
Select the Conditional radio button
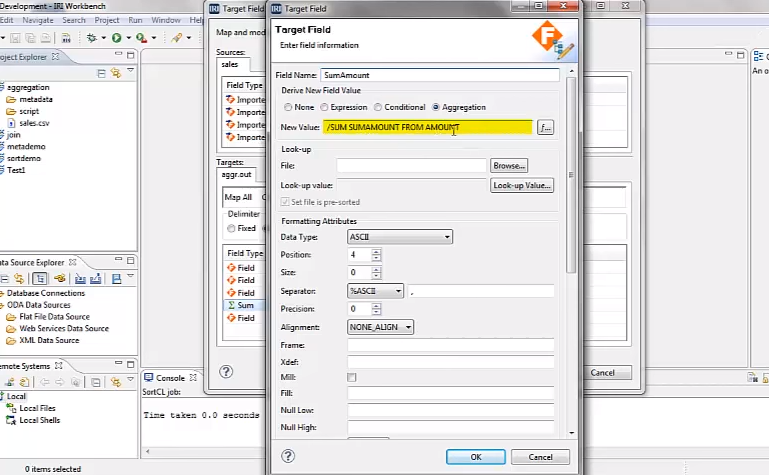tap(378, 107)
